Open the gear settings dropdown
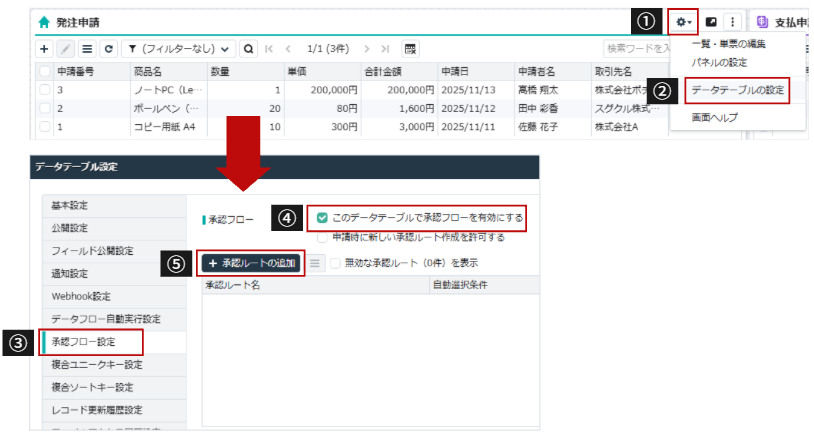 (683, 21)
